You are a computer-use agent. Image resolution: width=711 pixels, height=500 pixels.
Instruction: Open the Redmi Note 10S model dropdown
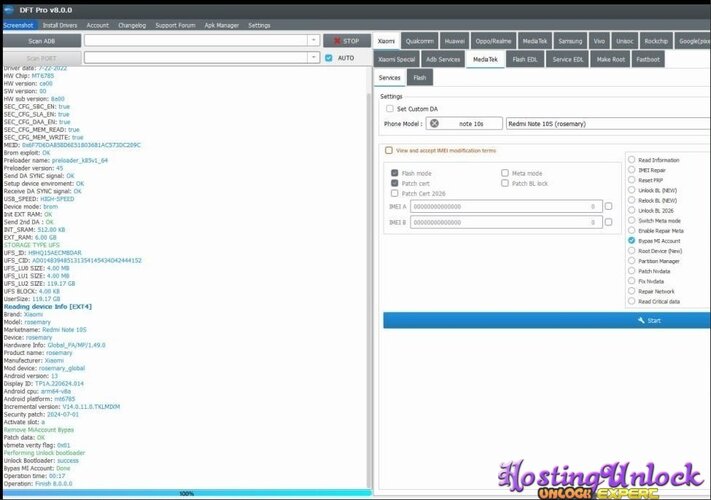[608, 123]
